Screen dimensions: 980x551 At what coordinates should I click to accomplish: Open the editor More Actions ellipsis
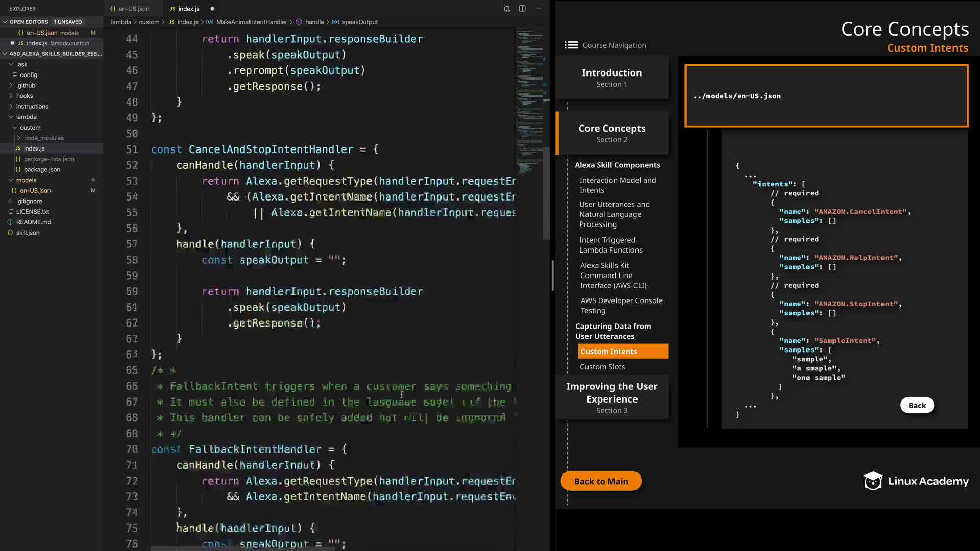pos(538,9)
